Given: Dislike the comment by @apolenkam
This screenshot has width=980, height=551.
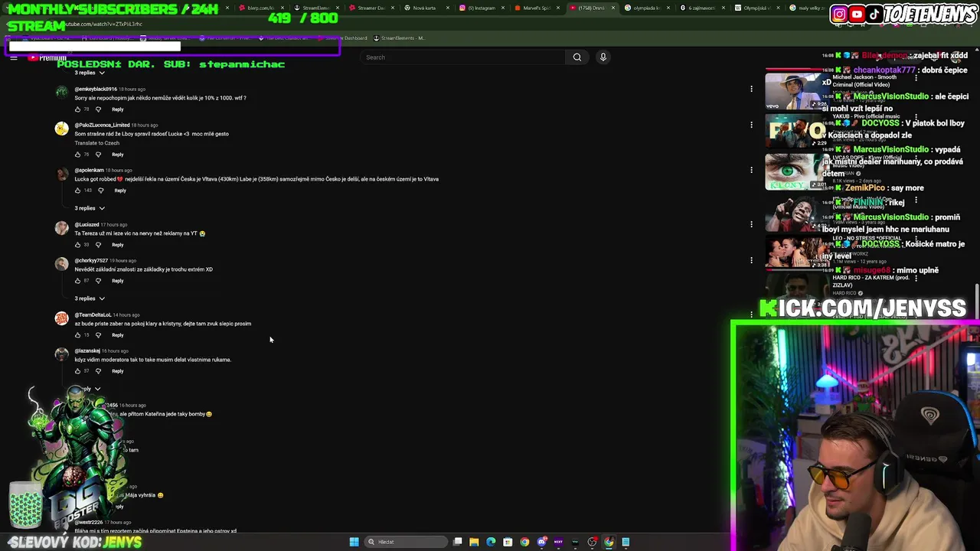Looking at the screenshot, I should (100, 191).
